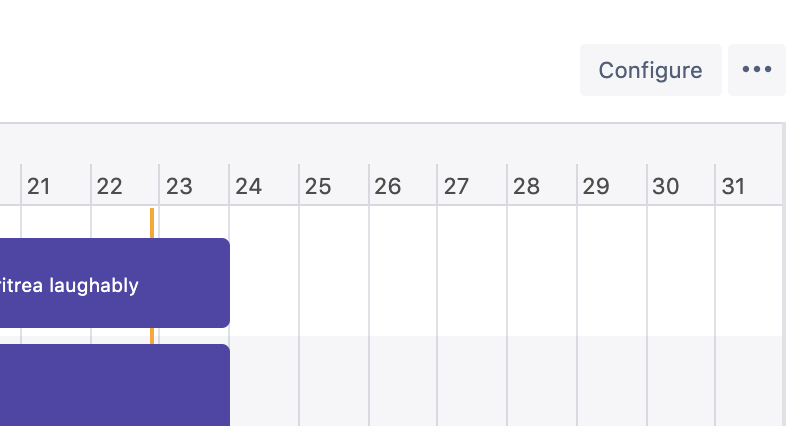Viewport: 796px width, 426px height.
Task: Select day 27 column header
Action: pyautogui.click(x=457, y=186)
